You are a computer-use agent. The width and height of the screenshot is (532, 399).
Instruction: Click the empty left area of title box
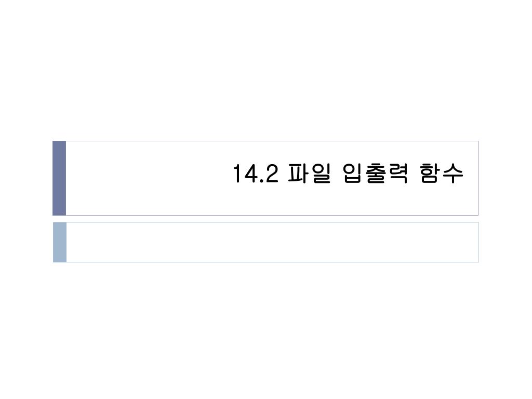(x=146, y=178)
